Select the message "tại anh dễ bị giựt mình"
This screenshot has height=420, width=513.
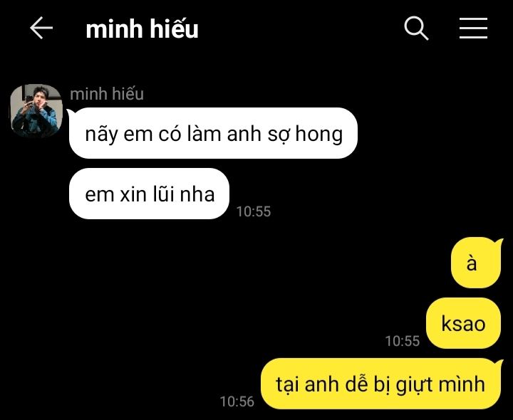[380, 384]
